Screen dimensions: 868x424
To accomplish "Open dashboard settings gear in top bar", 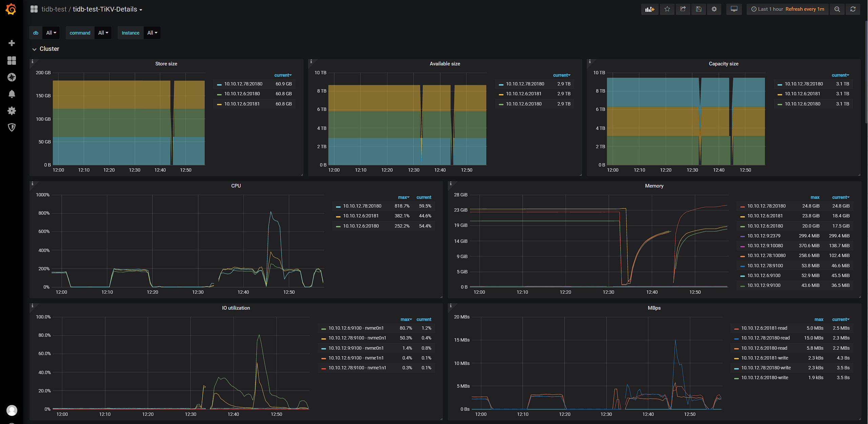I will tap(714, 9).
